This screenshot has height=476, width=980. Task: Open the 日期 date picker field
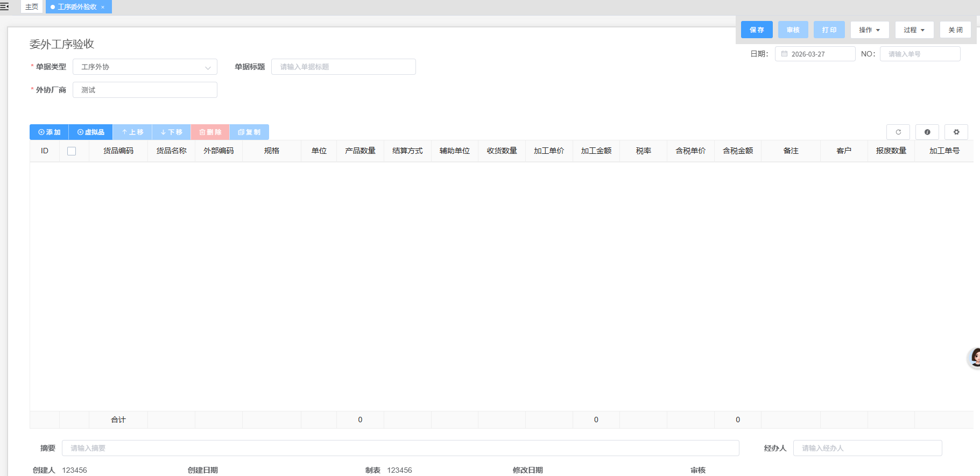pyautogui.click(x=815, y=54)
